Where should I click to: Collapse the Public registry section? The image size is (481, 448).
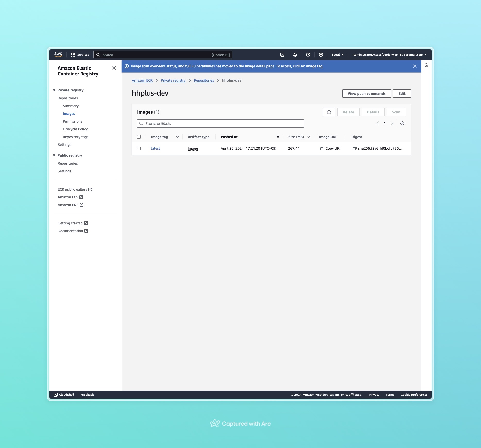tap(54, 155)
